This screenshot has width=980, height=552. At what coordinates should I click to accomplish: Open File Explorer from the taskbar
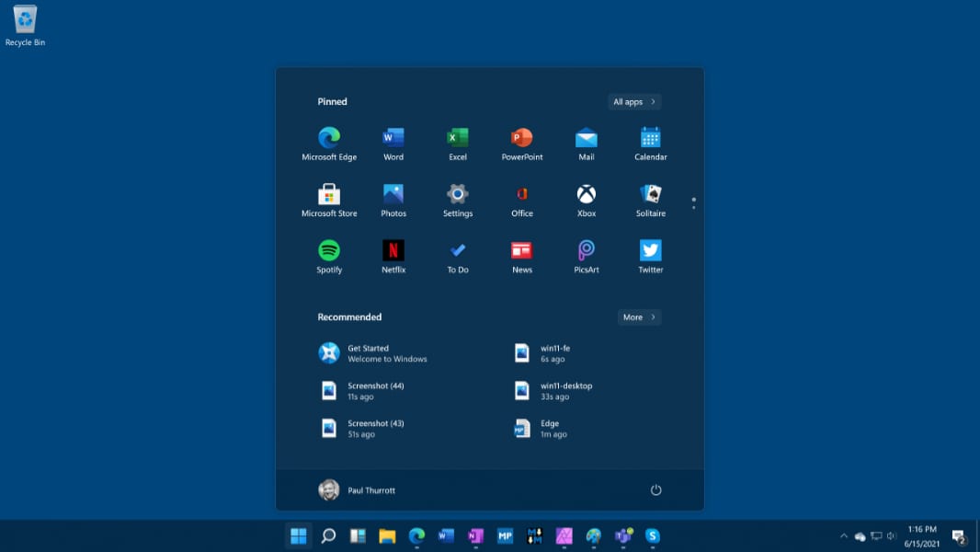pos(387,535)
